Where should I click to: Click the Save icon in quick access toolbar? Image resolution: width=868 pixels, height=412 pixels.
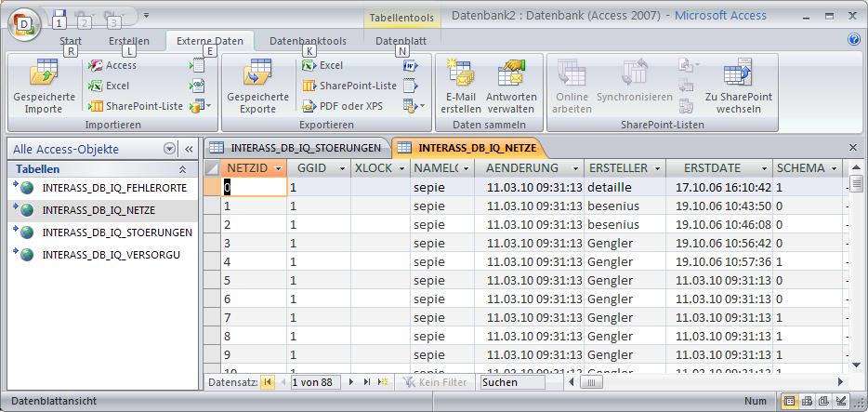click(x=59, y=14)
